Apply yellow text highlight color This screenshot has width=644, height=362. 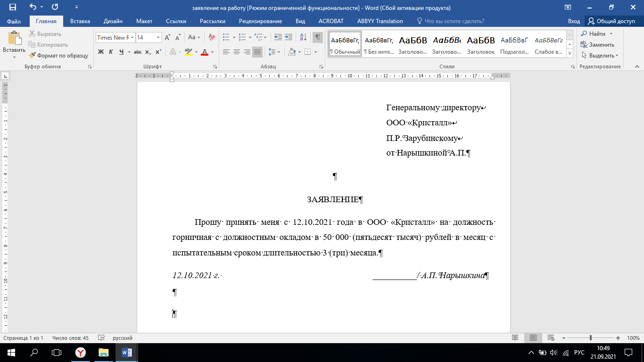tap(188, 52)
